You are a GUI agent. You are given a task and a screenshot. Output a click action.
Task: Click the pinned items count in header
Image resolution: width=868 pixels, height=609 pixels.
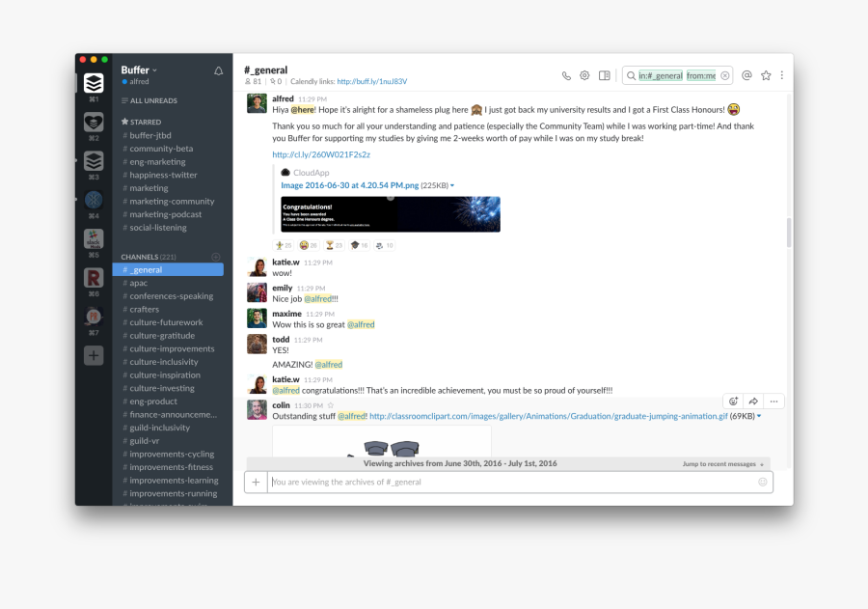276,81
